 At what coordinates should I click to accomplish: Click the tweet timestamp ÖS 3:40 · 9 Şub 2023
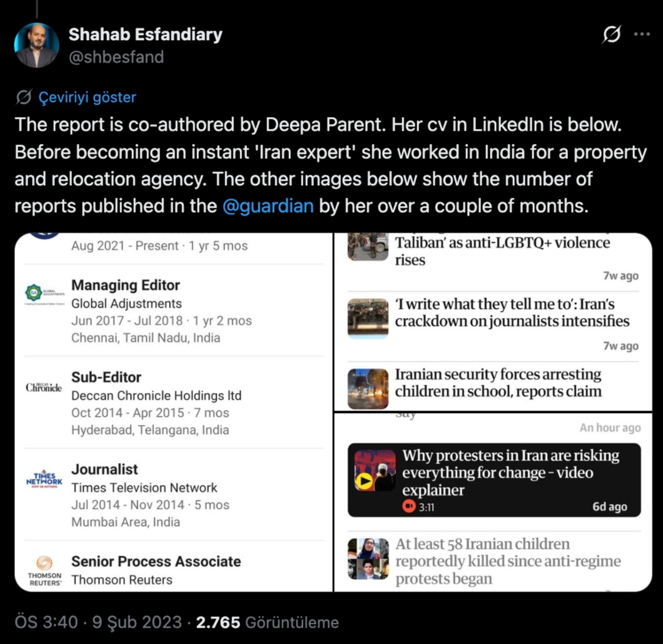pyautogui.click(x=99, y=622)
